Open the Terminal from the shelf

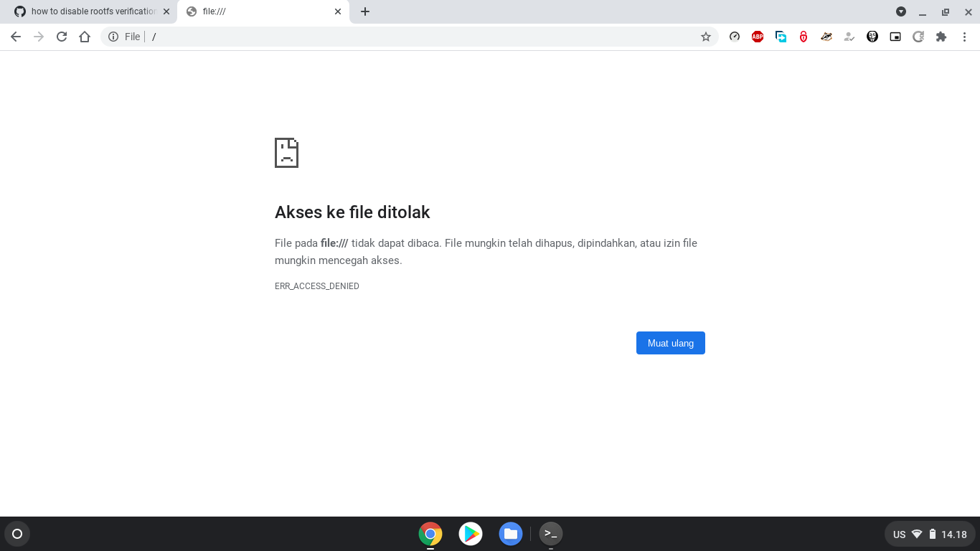550,534
